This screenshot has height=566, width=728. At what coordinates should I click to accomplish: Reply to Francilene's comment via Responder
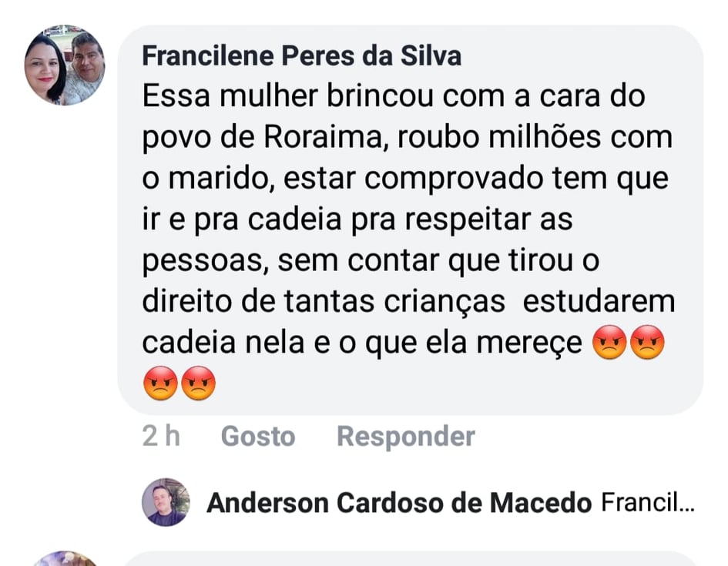(405, 437)
